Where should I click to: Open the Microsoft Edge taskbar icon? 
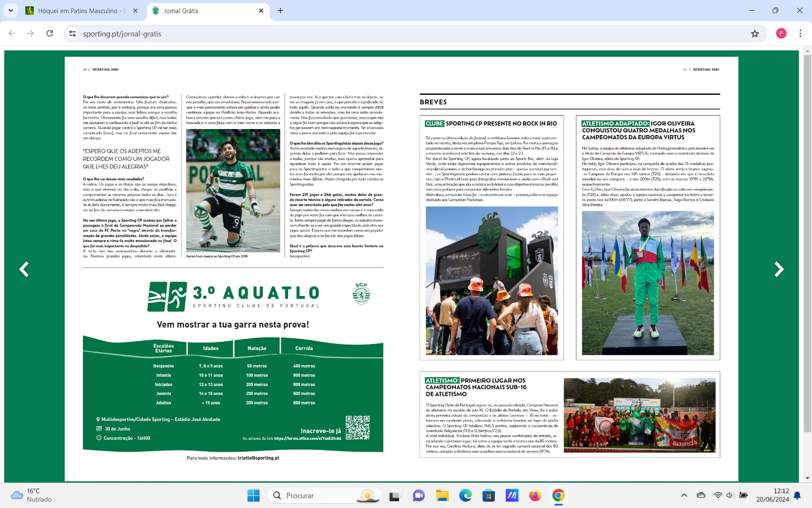point(465,495)
